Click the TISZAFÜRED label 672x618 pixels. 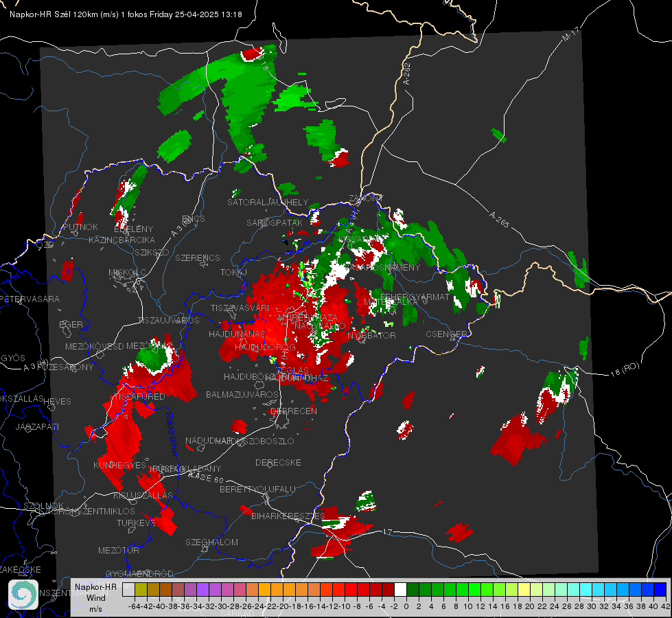139,396
